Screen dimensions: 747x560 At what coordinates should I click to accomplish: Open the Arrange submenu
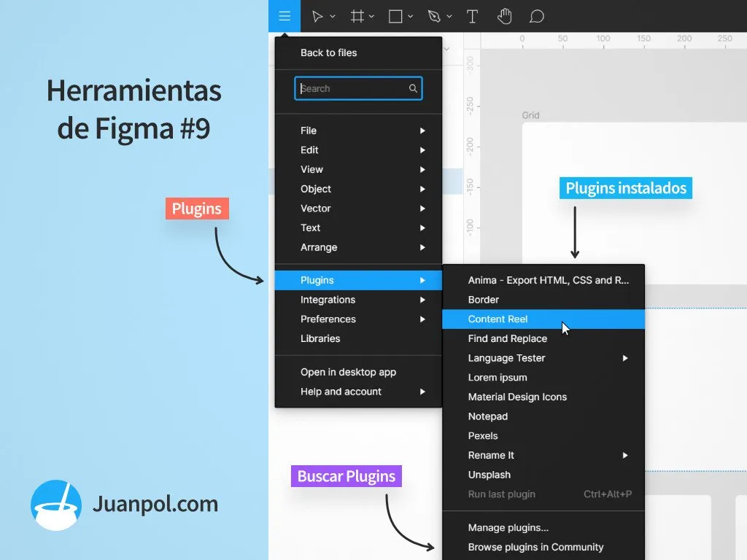pyautogui.click(x=358, y=248)
